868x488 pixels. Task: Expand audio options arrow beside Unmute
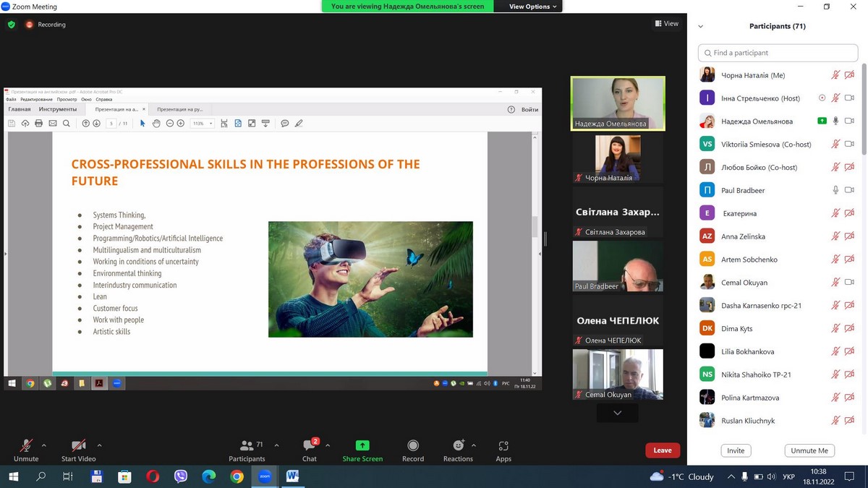44,445
